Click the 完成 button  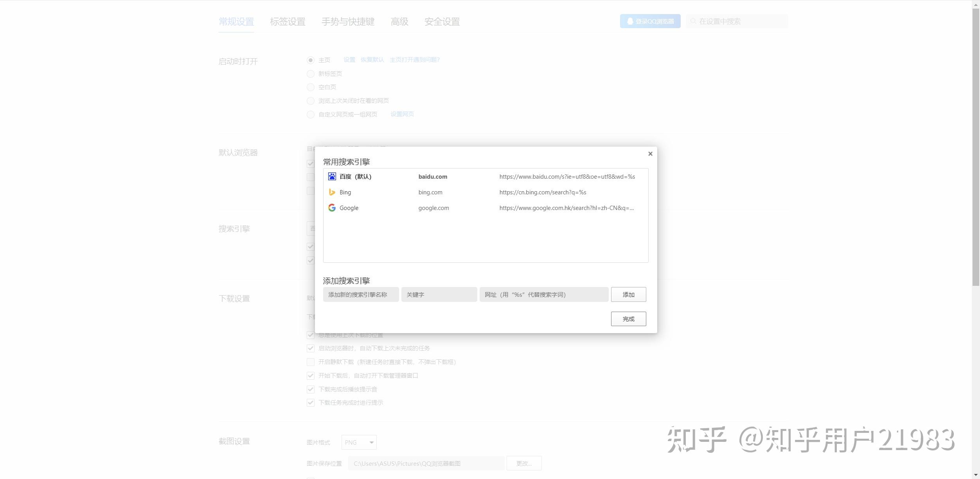point(628,319)
